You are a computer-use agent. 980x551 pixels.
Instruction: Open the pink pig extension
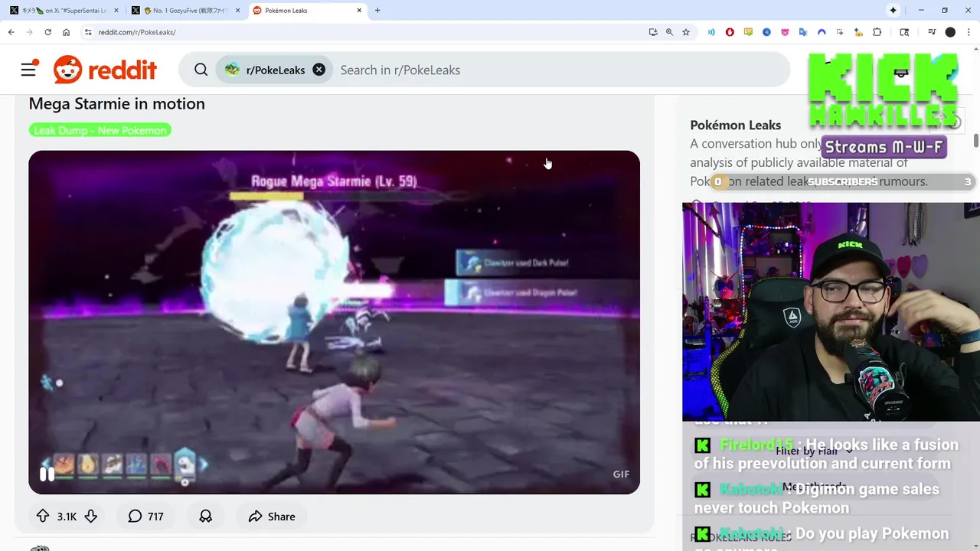pyautogui.click(x=785, y=32)
